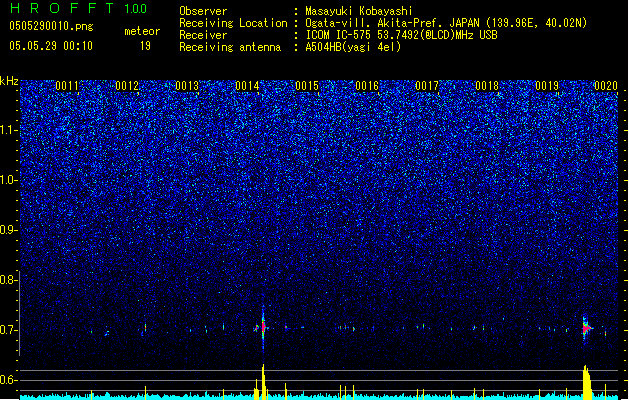This screenshot has height=400, width=629.
Task: Click time marker 0020
Action: click(x=606, y=86)
